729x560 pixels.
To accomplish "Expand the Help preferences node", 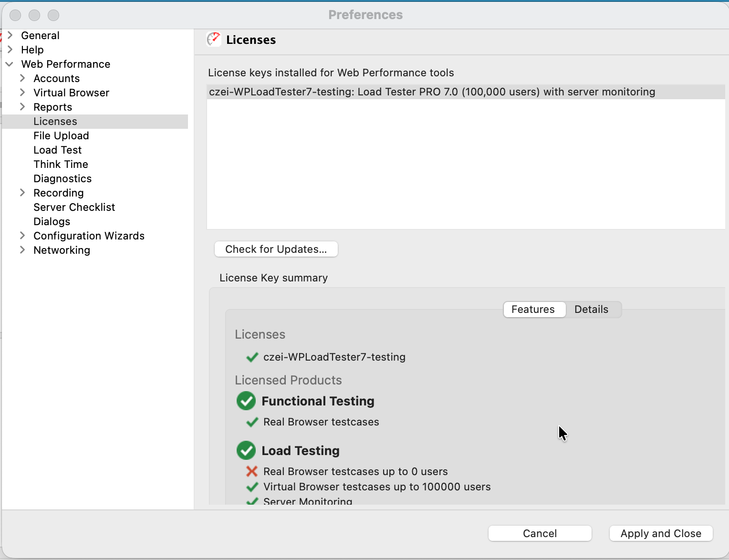I will coord(10,50).
